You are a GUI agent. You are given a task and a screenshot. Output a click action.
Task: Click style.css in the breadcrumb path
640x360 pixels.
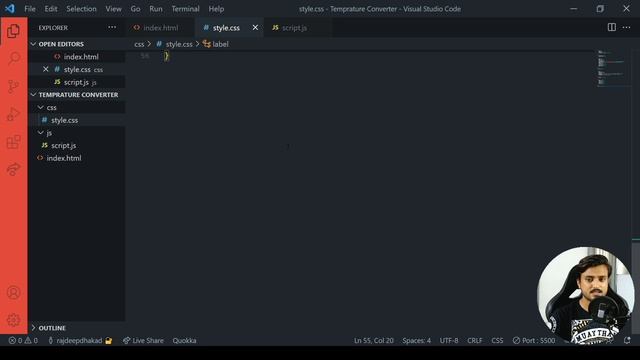[x=174, y=44]
